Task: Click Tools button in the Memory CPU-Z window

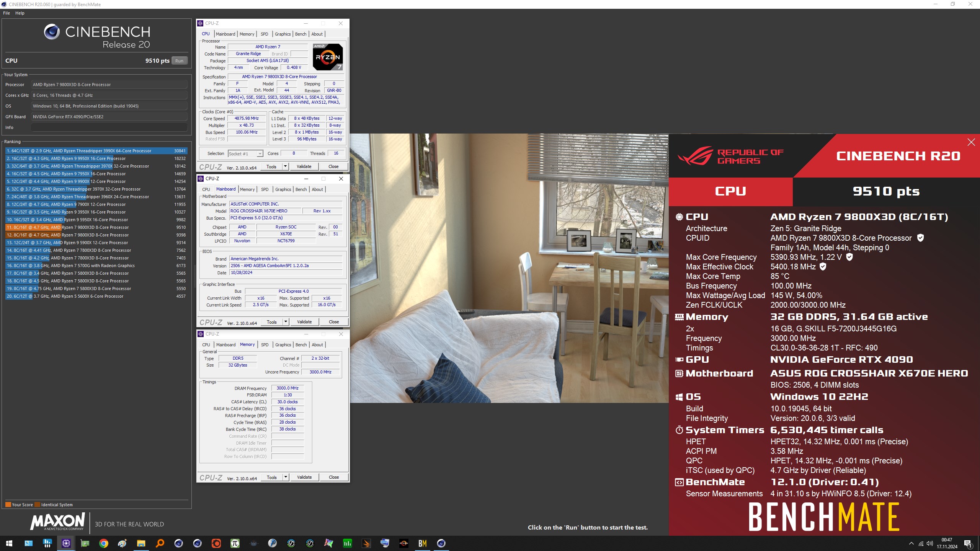Action: point(272,477)
